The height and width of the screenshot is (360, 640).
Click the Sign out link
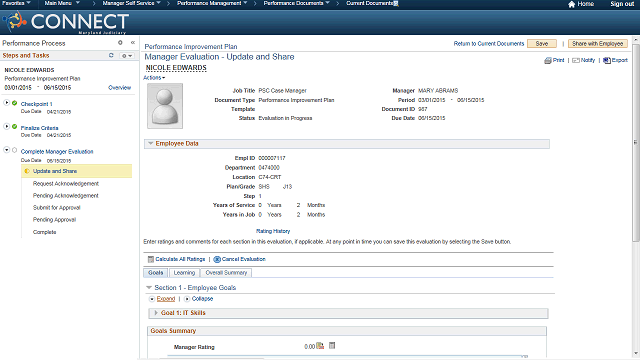(622, 4)
